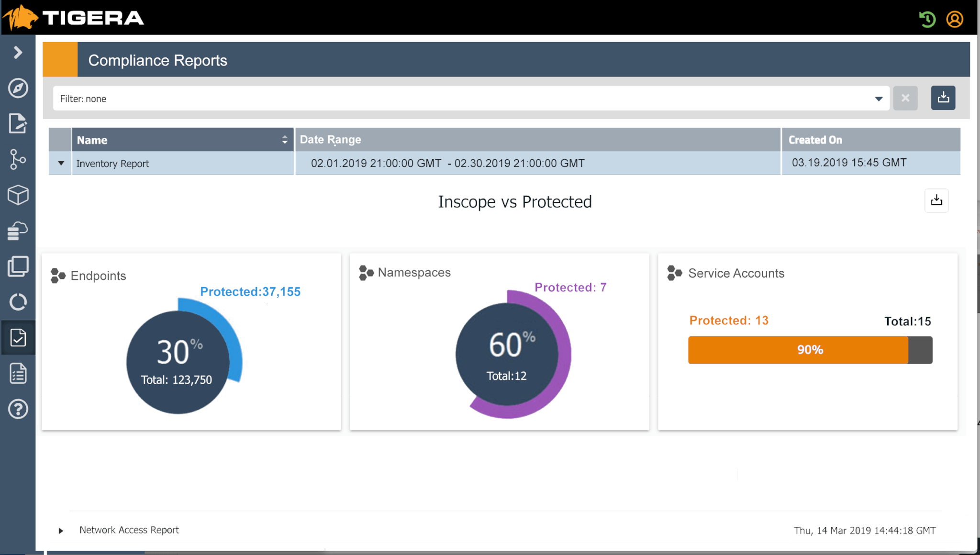
Task: Download all reports with the blue download button
Action: [943, 98]
